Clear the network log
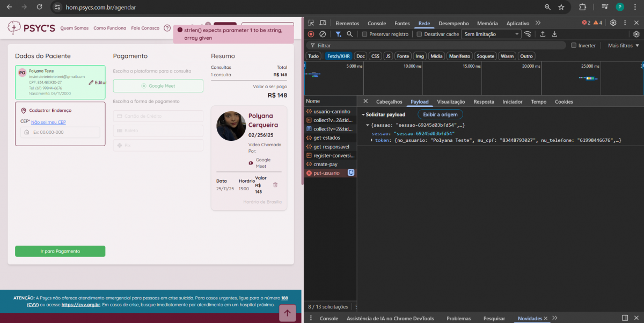The height and width of the screenshot is (323, 644). pos(323,34)
